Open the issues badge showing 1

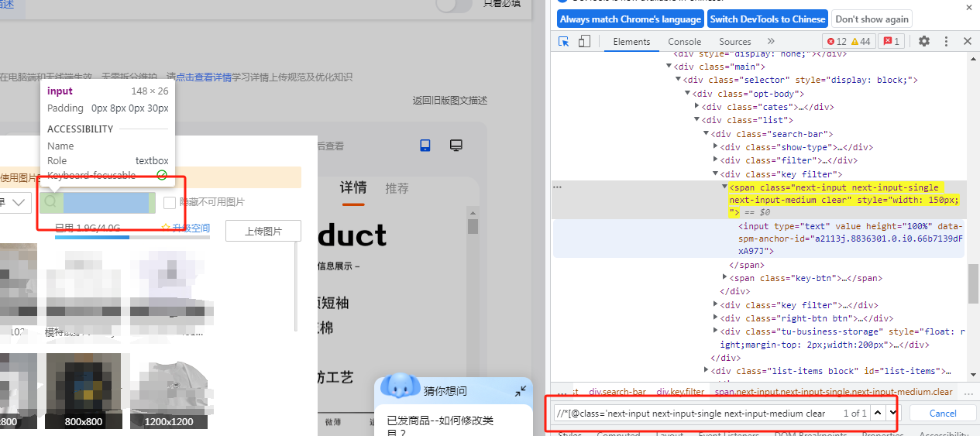[x=892, y=42]
